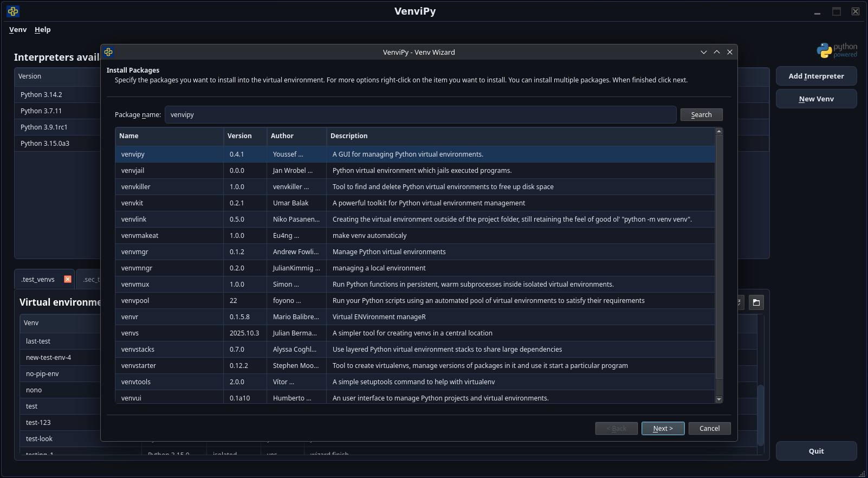Select Python 3.15.0a3 interpreter
Viewport: 868px width, 478px height.
point(57,144)
